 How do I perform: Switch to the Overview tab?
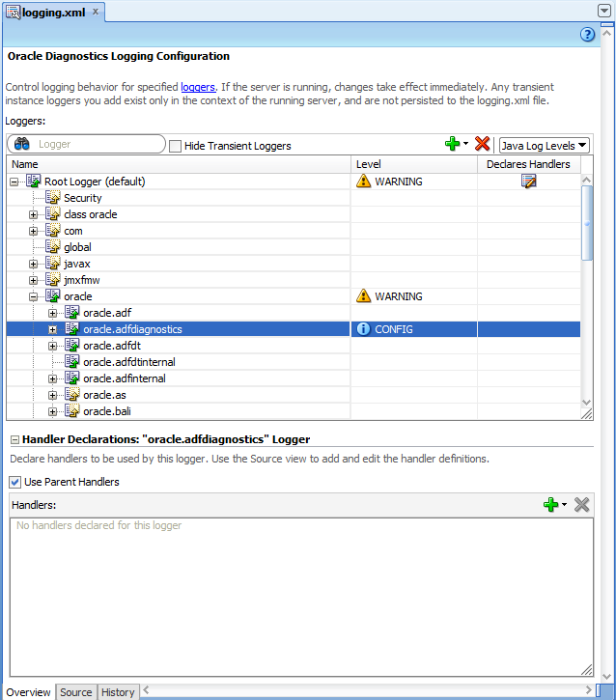click(x=28, y=692)
